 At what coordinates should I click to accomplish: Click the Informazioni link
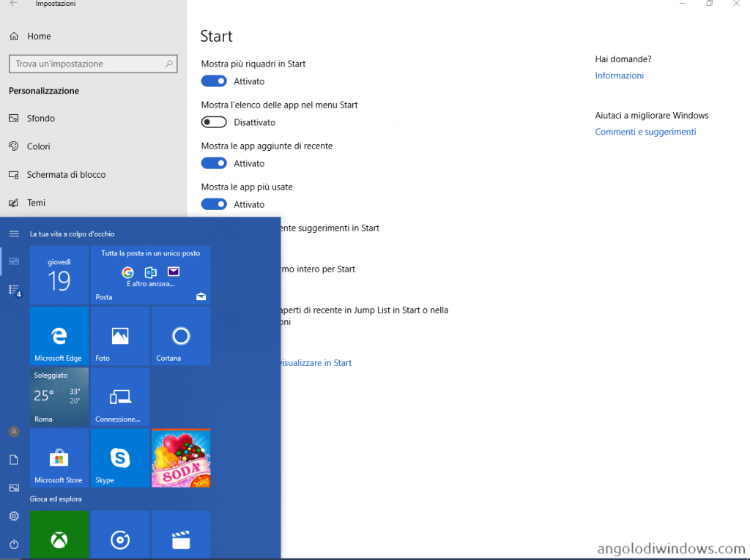click(619, 75)
